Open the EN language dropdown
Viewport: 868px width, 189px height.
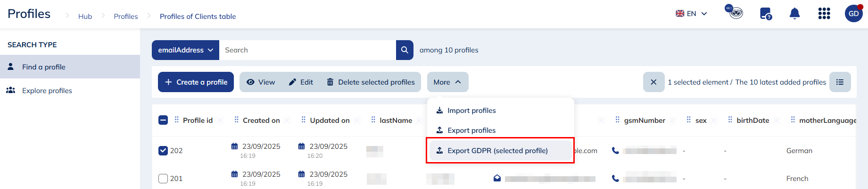click(x=691, y=14)
